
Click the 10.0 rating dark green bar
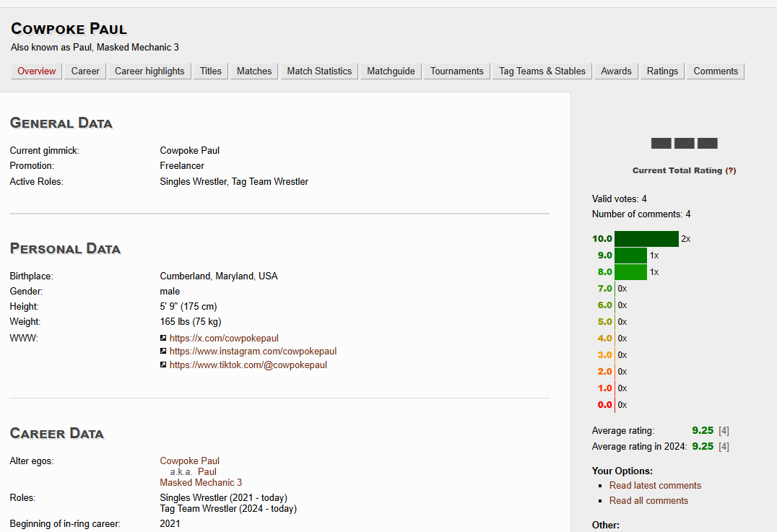(x=646, y=239)
